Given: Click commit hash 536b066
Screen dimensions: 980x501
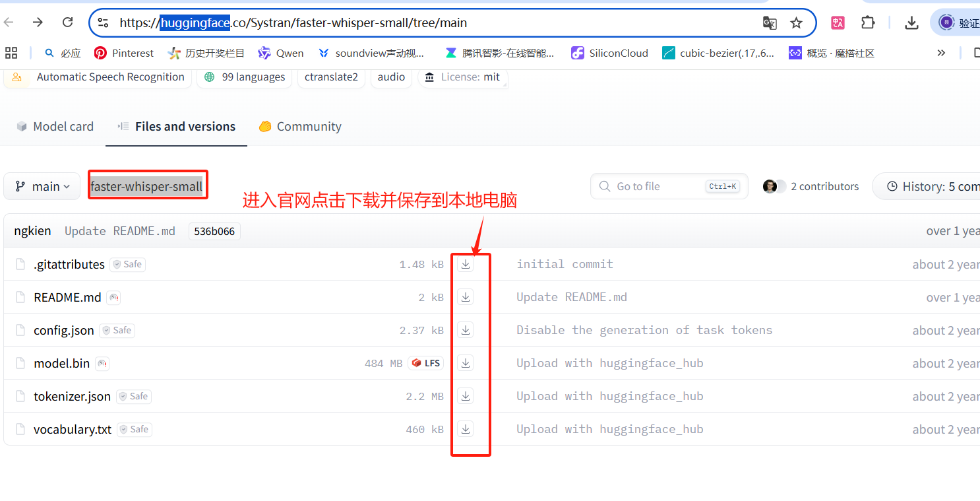Looking at the screenshot, I should point(214,232).
